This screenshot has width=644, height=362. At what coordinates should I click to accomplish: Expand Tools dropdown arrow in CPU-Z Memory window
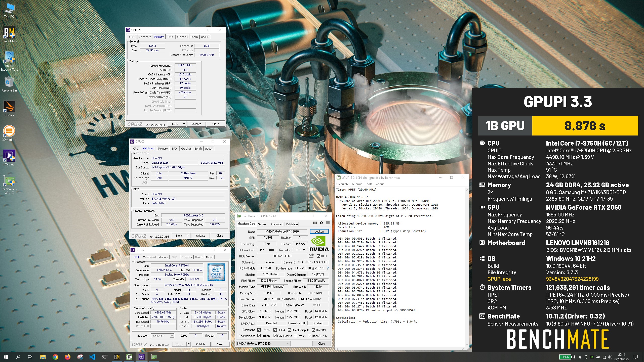click(184, 124)
